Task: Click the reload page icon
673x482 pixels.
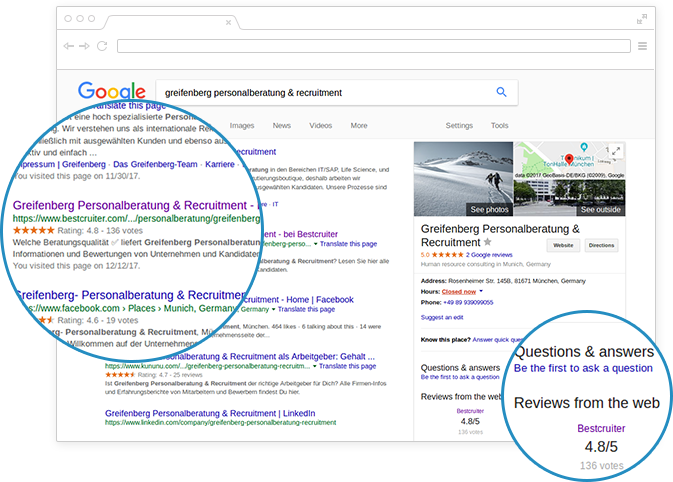Action: [102, 46]
